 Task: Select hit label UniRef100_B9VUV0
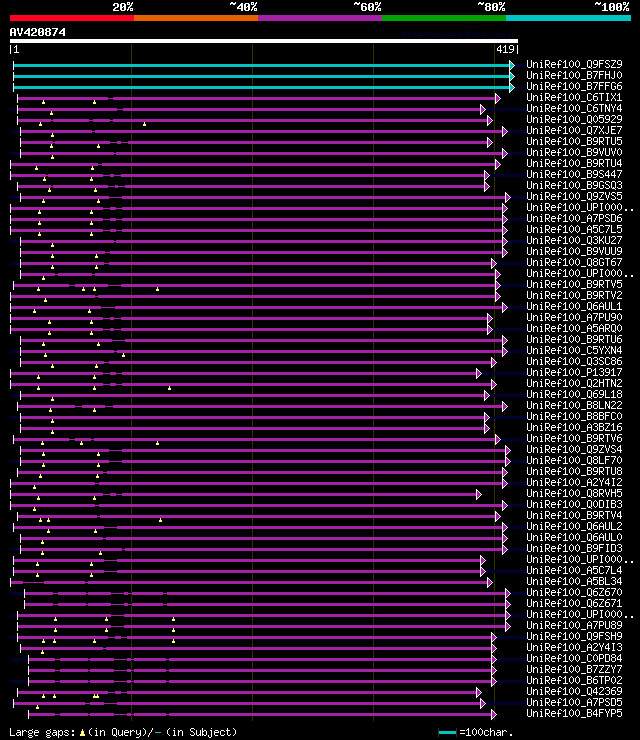pyautogui.click(x=574, y=152)
